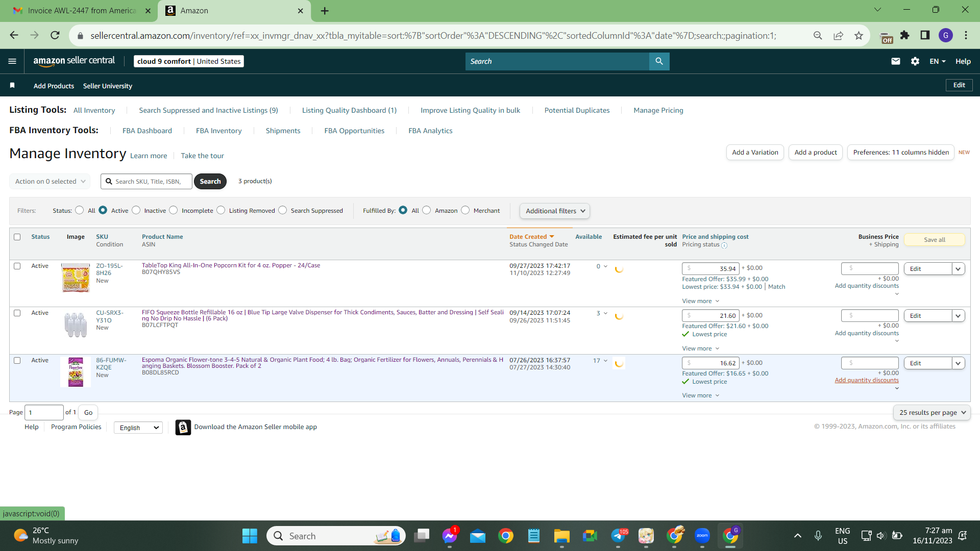Image resolution: width=980 pixels, height=551 pixels.
Task: Open the Windows Start menu
Action: point(250,536)
